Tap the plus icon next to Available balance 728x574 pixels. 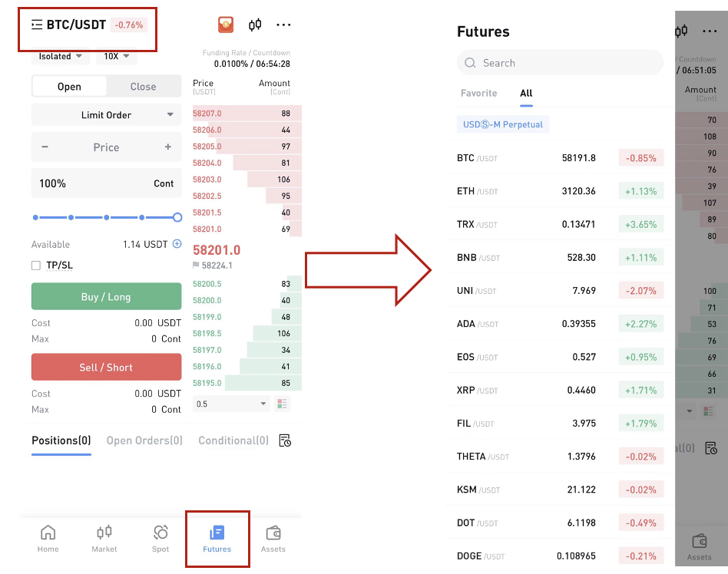point(177,243)
